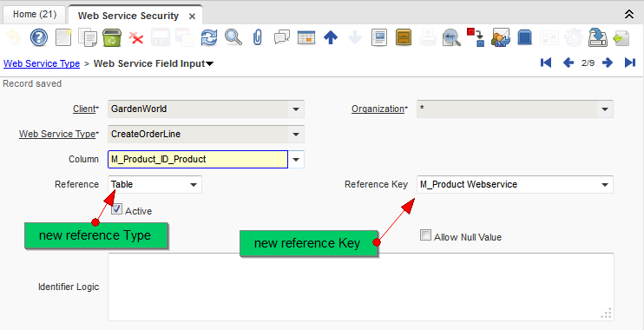Go to next record
This screenshot has height=330, width=644.
(608, 63)
